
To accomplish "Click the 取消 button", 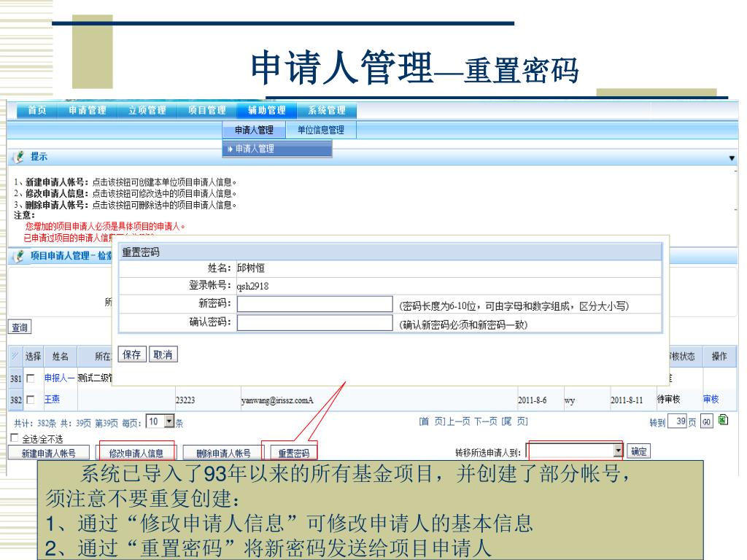I will (163, 354).
